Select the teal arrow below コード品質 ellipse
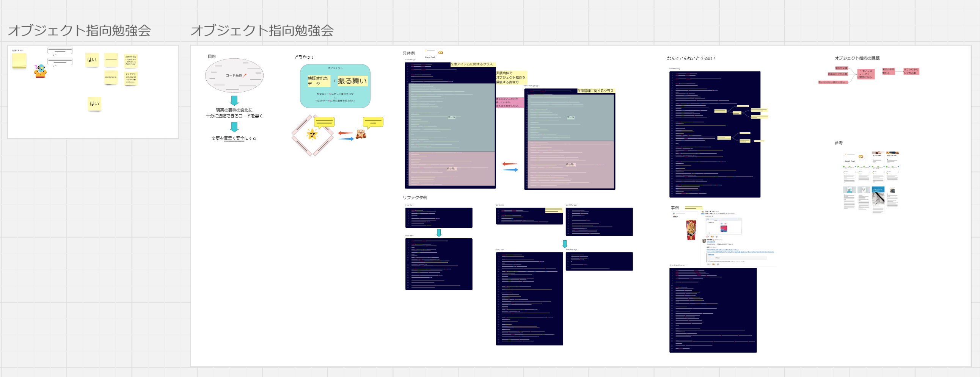Screen dimensions: 980x377 234,100
